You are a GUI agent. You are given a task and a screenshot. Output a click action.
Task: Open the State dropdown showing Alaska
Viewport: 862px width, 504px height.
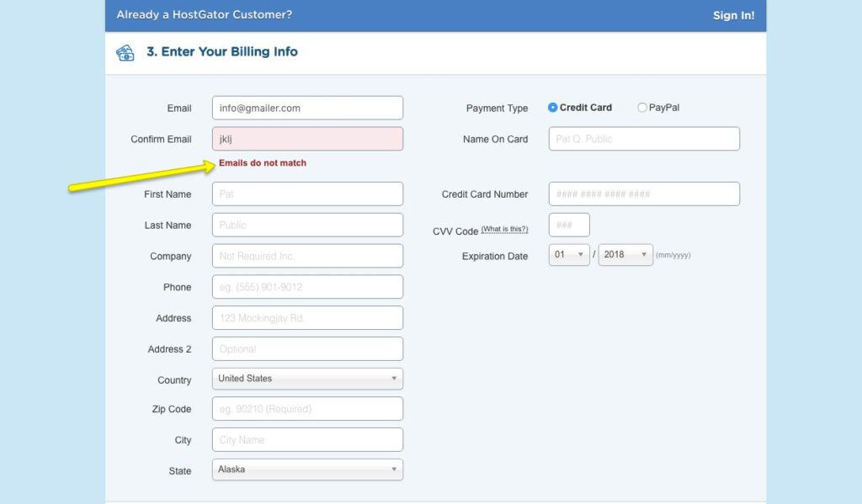[x=307, y=470]
